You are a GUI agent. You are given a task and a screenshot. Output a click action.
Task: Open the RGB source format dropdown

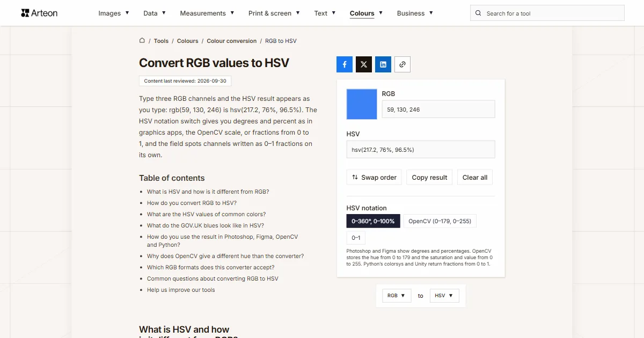coord(397,296)
